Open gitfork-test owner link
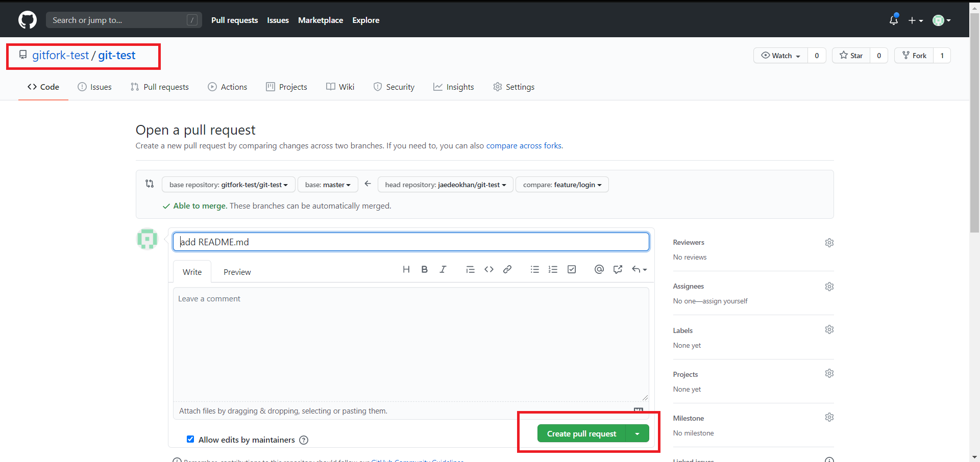The image size is (980, 462). [60, 55]
